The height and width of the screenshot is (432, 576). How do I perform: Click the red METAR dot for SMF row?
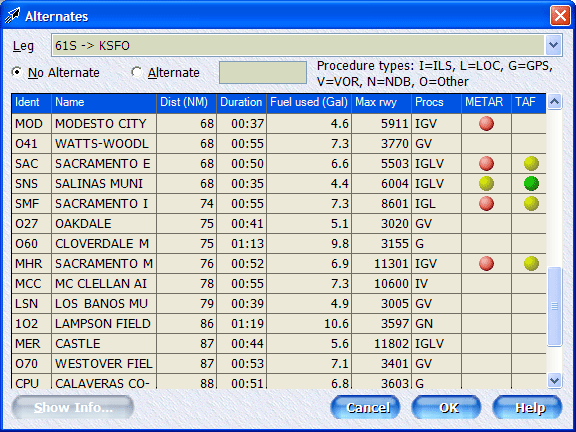tap(486, 204)
